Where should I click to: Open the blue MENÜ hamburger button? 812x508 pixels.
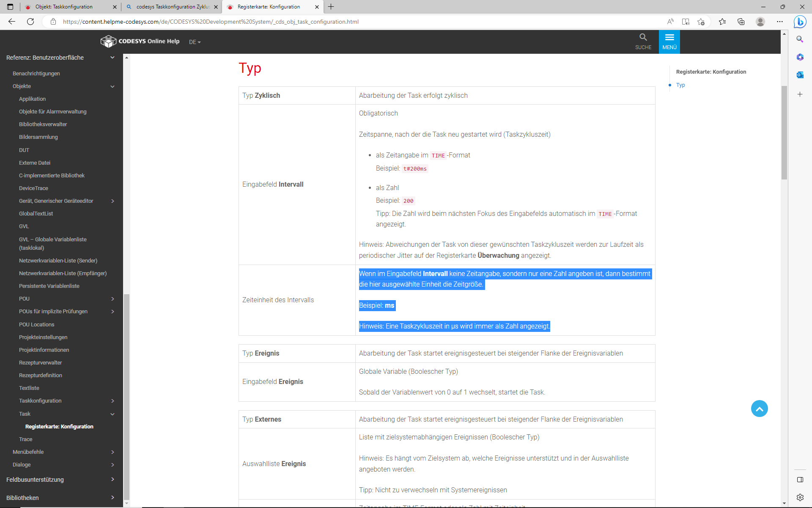click(669, 41)
